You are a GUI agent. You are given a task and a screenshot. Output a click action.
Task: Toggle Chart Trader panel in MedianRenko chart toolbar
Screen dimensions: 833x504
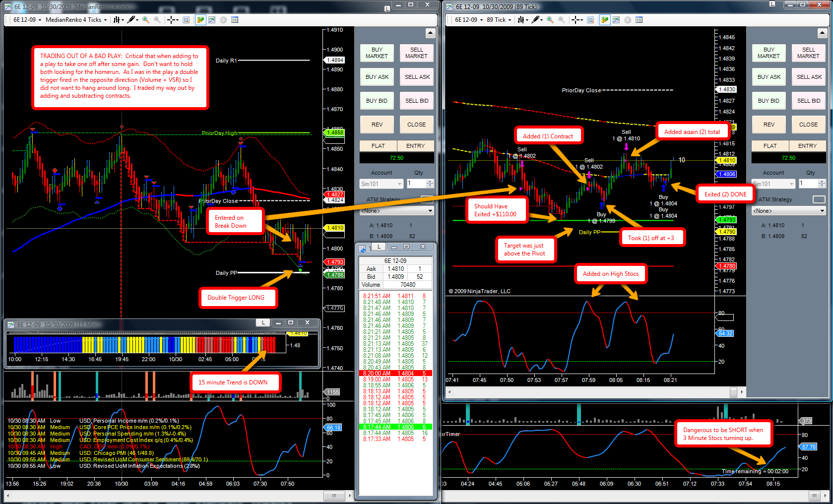pos(200,20)
